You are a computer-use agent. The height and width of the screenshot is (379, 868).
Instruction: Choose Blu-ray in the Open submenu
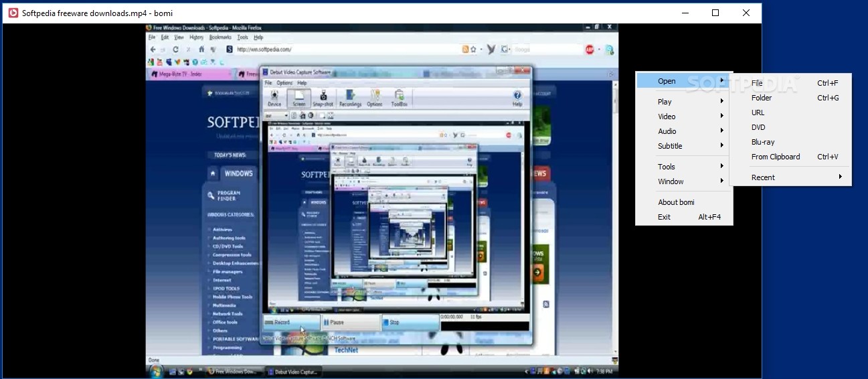[x=790, y=142]
